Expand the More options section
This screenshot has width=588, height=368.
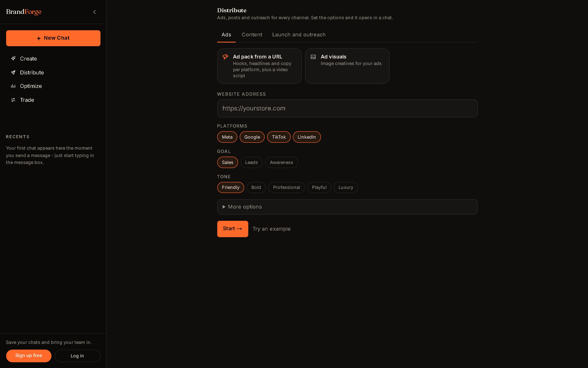coord(347,207)
